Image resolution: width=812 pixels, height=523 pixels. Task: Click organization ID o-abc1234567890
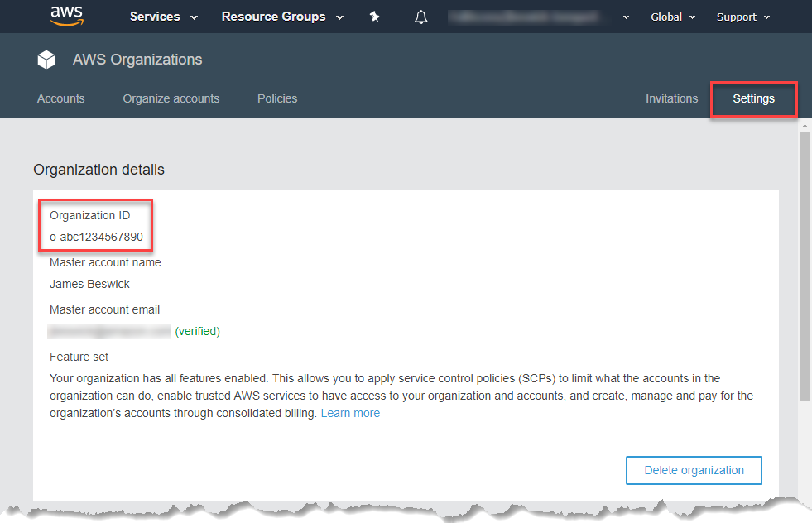point(96,237)
